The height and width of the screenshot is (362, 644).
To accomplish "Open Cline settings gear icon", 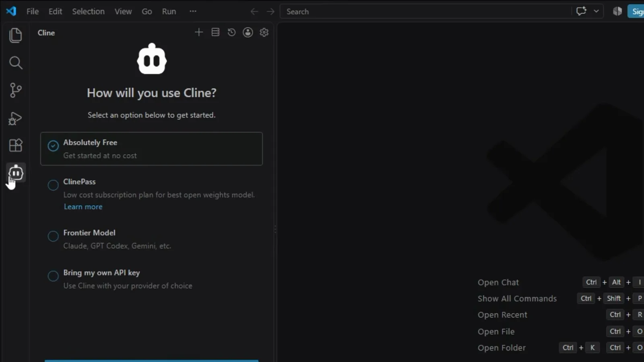I will pyautogui.click(x=264, y=32).
